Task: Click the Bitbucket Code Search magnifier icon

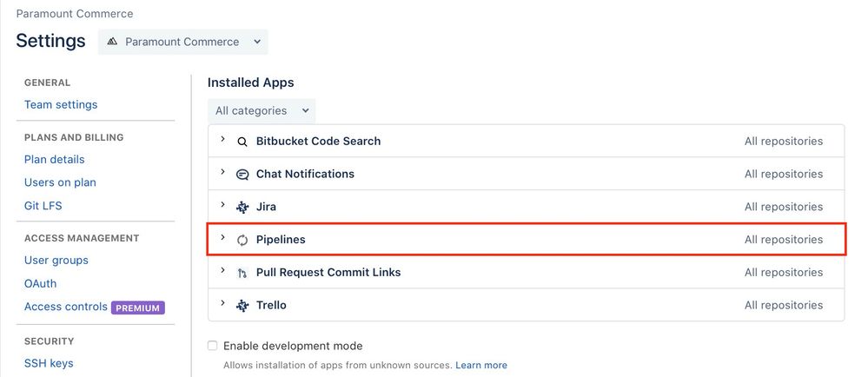Action: [x=242, y=142]
